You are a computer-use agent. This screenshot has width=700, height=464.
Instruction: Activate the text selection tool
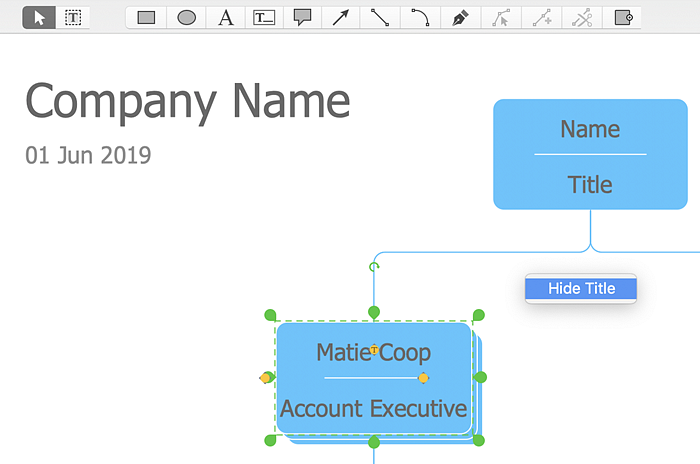point(73,18)
